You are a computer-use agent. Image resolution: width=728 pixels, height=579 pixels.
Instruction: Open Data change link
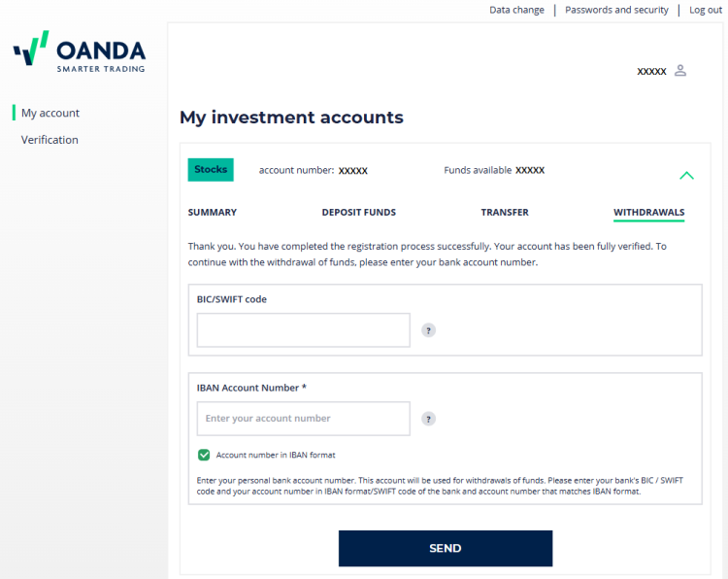pyautogui.click(x=516, y=10)
